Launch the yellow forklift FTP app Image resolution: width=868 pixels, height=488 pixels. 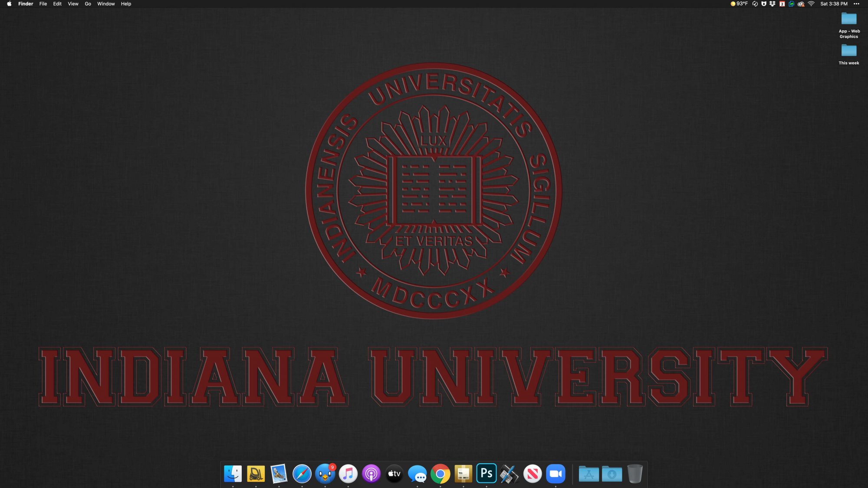[x=256, y=474]
